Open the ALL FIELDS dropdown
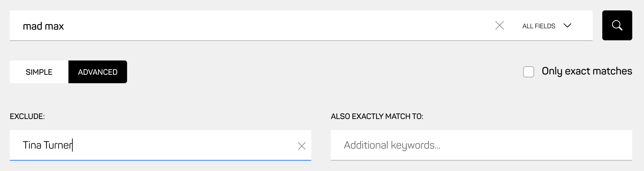The width and height of the screenshot is (644, 171). [x=546, y=26]
